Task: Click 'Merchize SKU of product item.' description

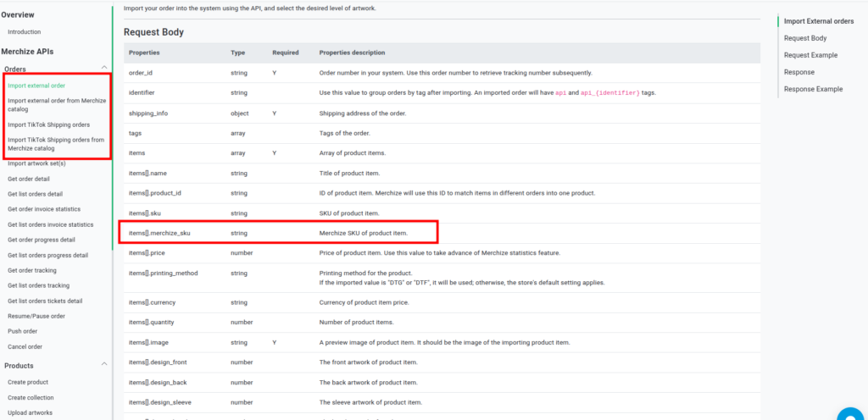Action: [x=363, y=233]
